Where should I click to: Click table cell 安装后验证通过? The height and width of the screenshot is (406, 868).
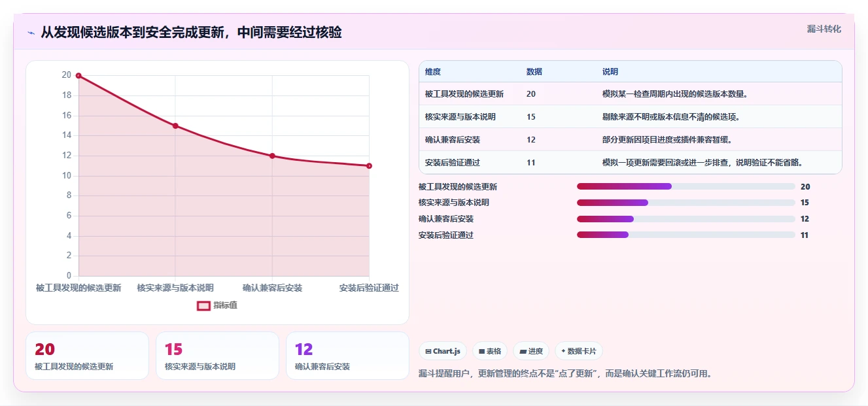453,163
